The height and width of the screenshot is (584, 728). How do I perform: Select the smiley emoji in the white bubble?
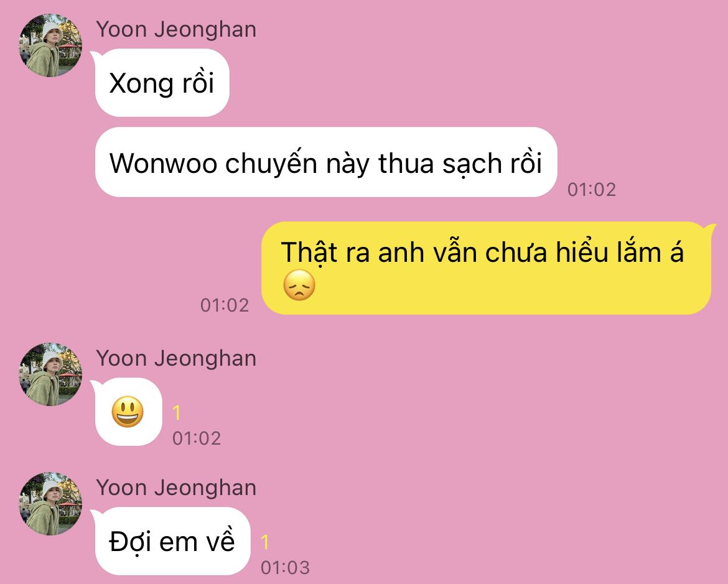coord(128,412)
